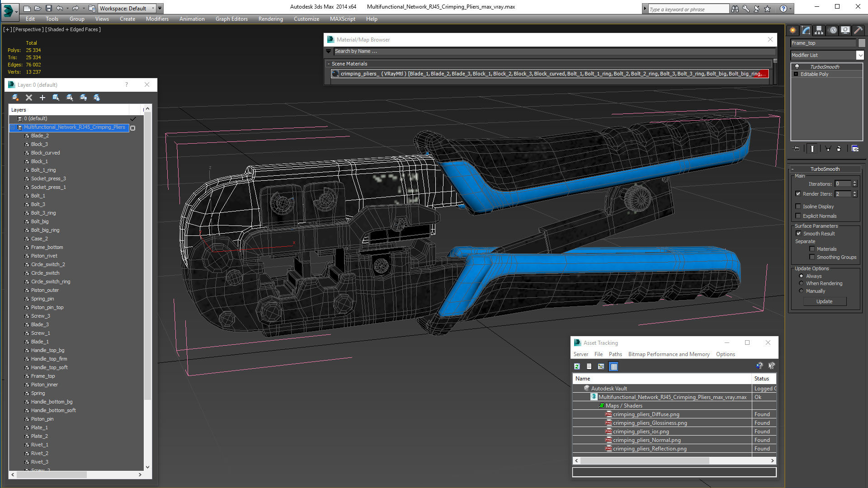Enable Isoline Display checkbox

(x=798, y=206)
